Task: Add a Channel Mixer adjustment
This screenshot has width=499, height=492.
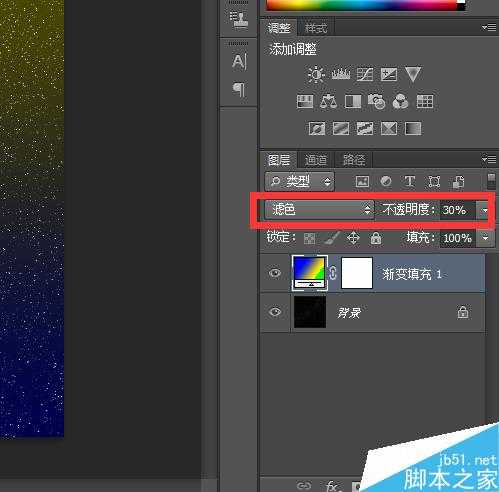Action: tap(400, 101)
